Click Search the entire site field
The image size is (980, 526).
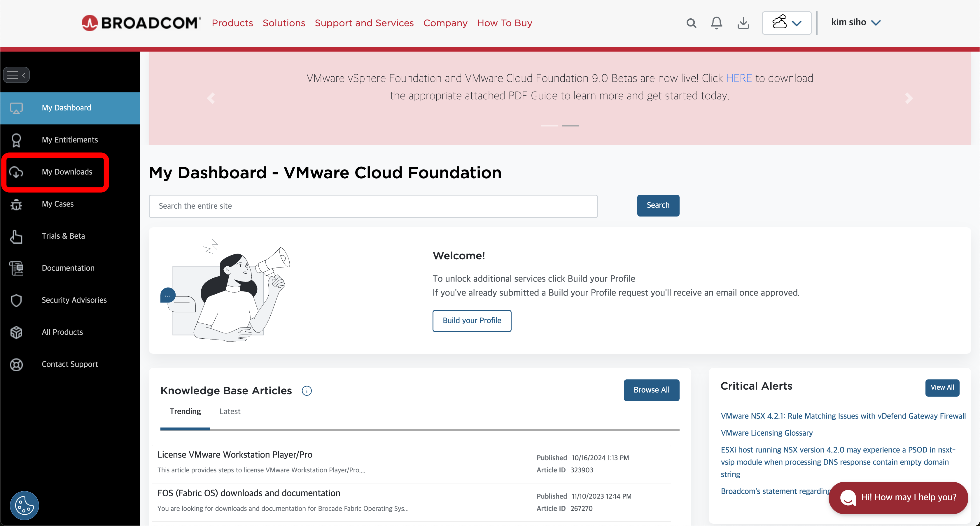373,206
